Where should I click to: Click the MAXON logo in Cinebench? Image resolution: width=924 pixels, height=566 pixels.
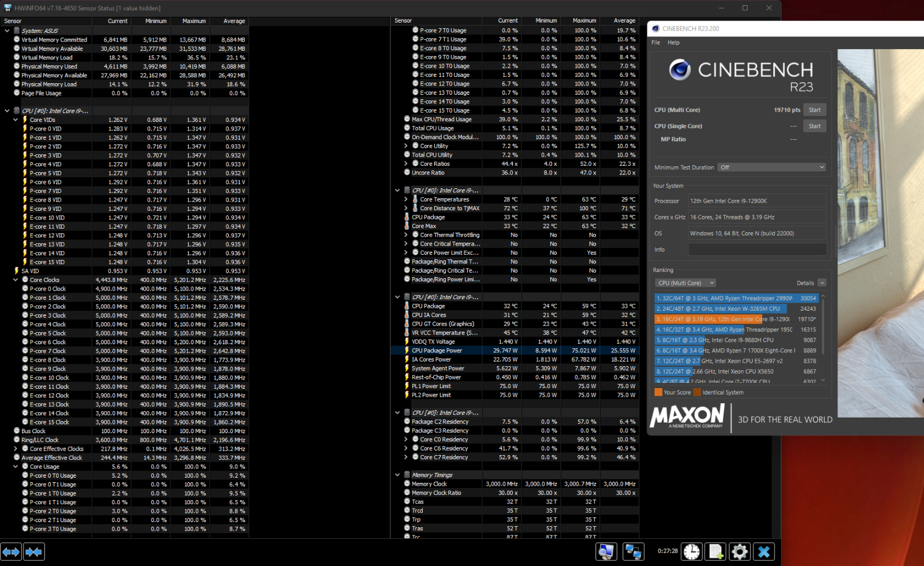687,416
